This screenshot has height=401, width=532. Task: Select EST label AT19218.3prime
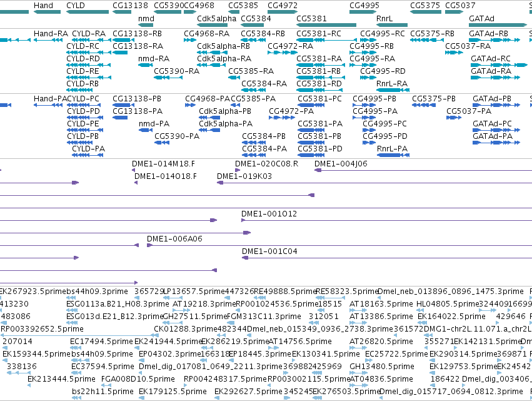(204, 304)
